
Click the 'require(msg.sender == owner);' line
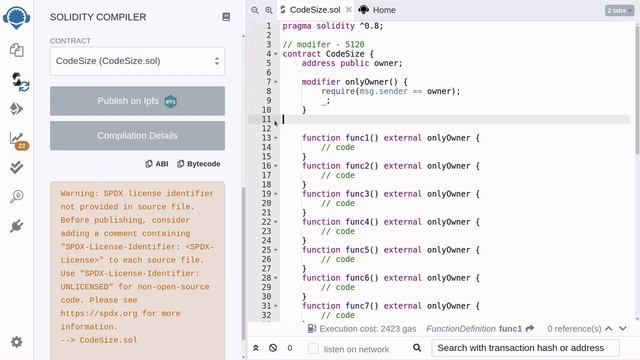coord(391,91)
